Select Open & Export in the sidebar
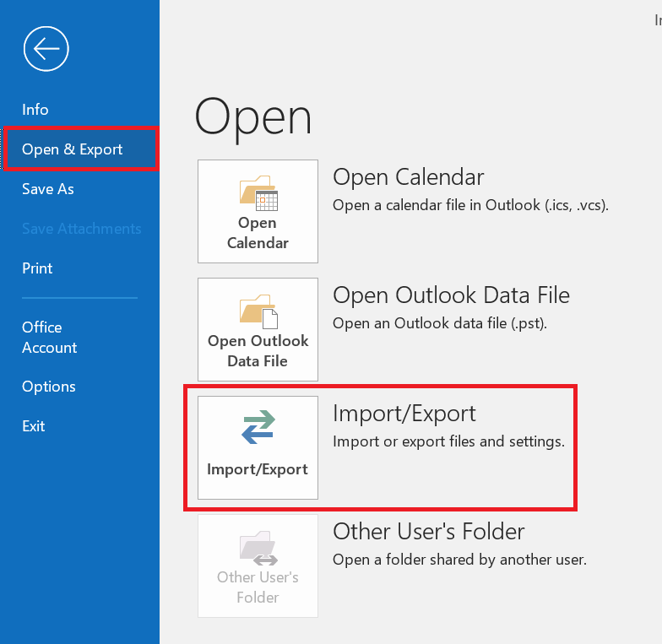Screen dimensions: 662x644 pyautogui.click(x=73, y=149)
